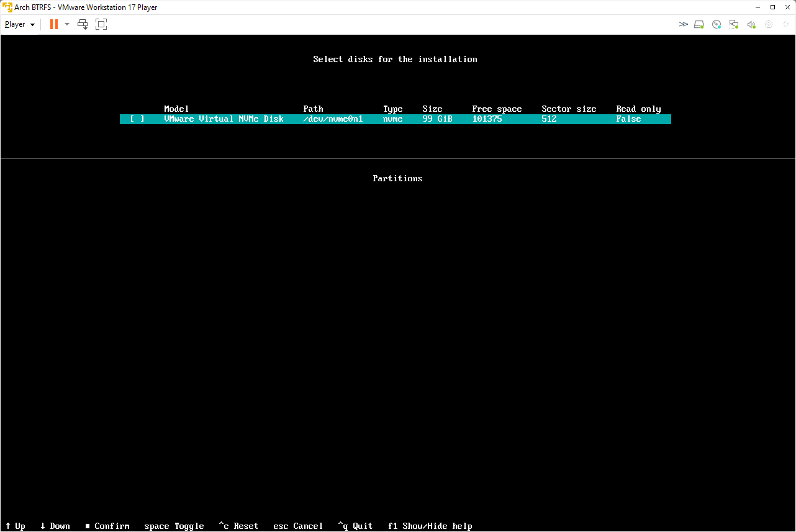Click the sound card speaker icon
This screenshot has height=532, width=796.
click(751, 24)
